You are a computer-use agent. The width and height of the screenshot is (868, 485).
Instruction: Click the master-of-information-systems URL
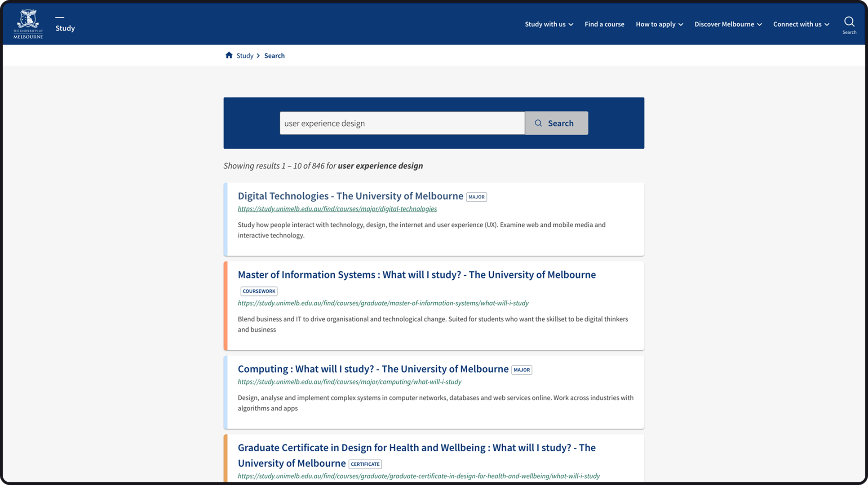pos(383,303)
